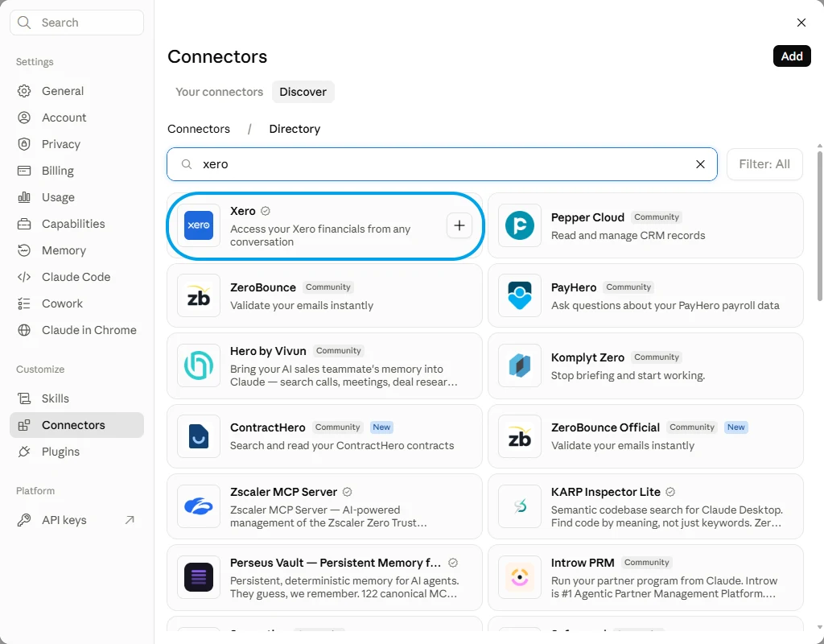The image size is (824, 644).
Task: Click the PayHero heart logo
Action: point(520,295)
